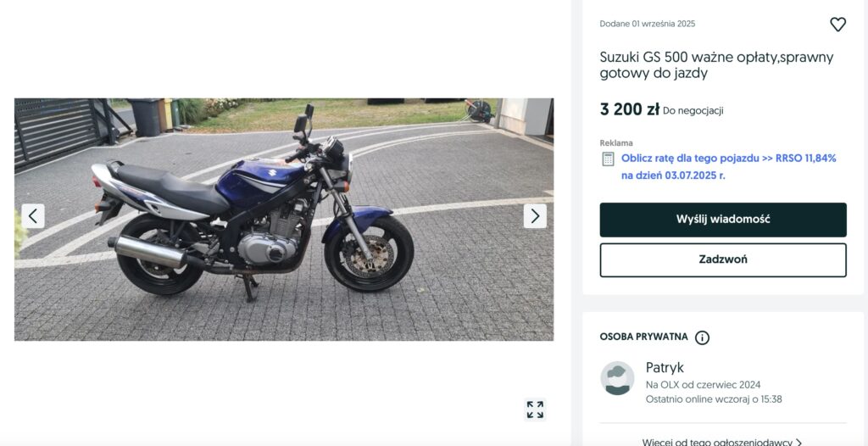Click the calculator icon in the ad
Viewport: 868px width, 446px height.
pos(608,159)
